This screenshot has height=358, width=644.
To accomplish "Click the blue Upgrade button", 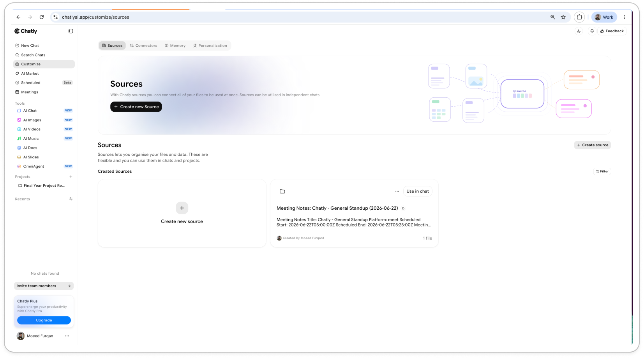I will [44, 320].
